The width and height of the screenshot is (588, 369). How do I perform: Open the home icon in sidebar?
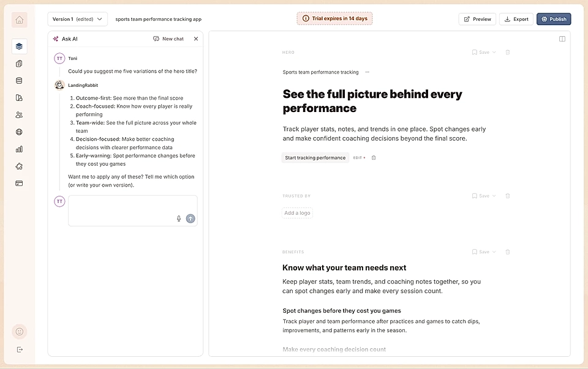tap(19, 20)
